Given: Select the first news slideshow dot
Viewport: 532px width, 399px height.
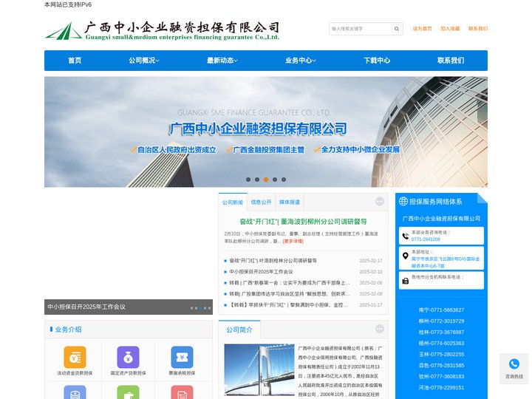Looking at the screenshot, I should (x=191, y=308).
